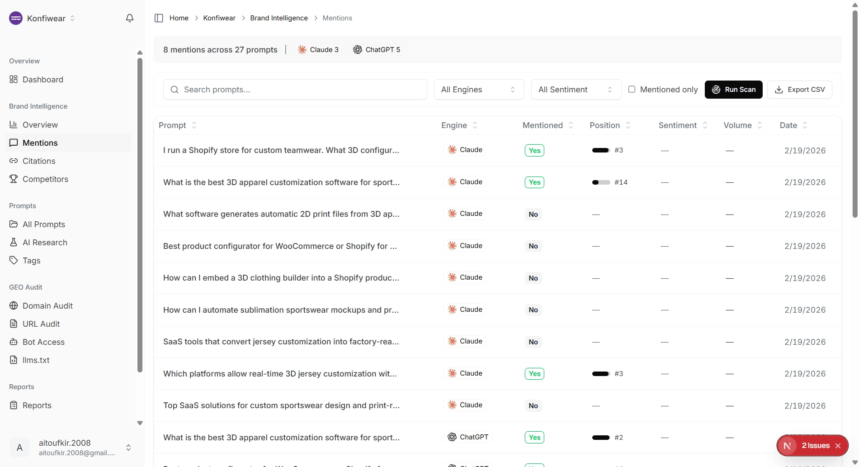Open the Konfiwear breadcrumb link

[x=219, y=18]
